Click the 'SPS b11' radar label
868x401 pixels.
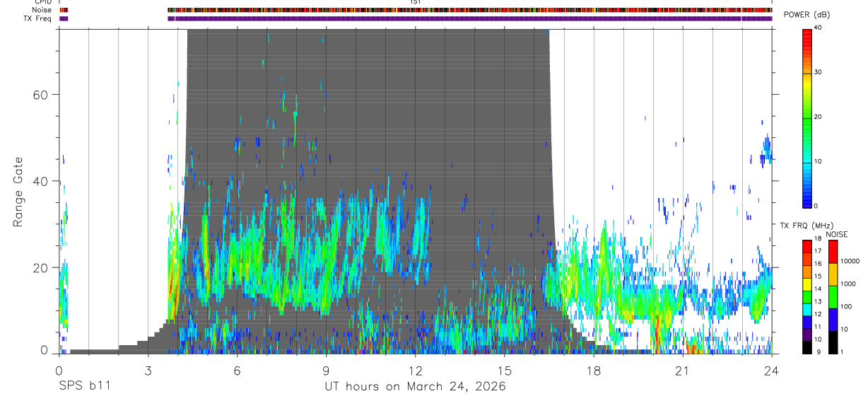tap(84, 387)
